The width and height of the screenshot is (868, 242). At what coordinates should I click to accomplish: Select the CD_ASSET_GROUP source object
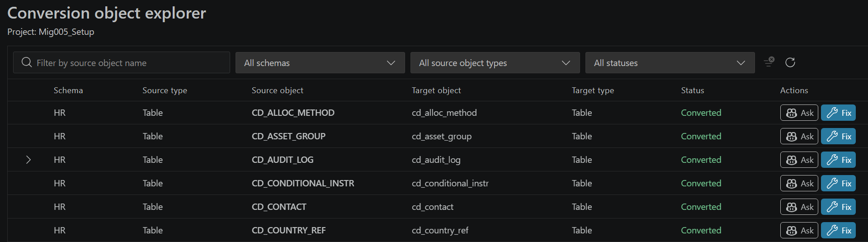click(x=288, y=136)
